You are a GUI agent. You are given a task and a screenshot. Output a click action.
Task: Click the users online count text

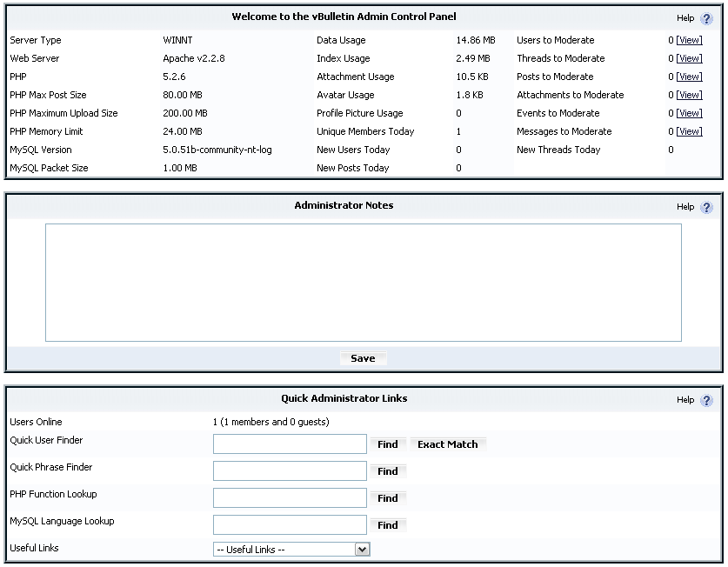271,422
